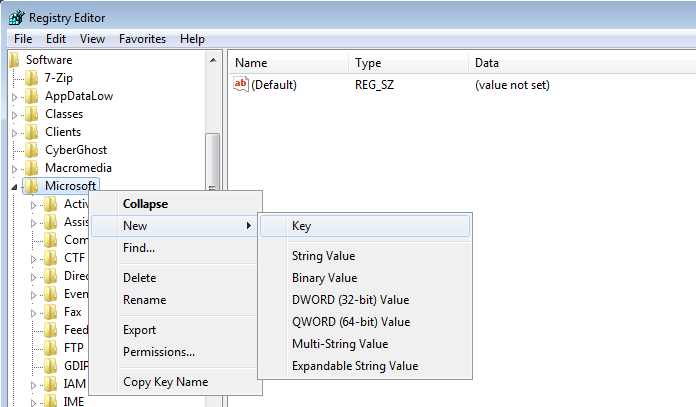
Task: Select DWORD (32-bit) Value option
Action: click(350, 300)
